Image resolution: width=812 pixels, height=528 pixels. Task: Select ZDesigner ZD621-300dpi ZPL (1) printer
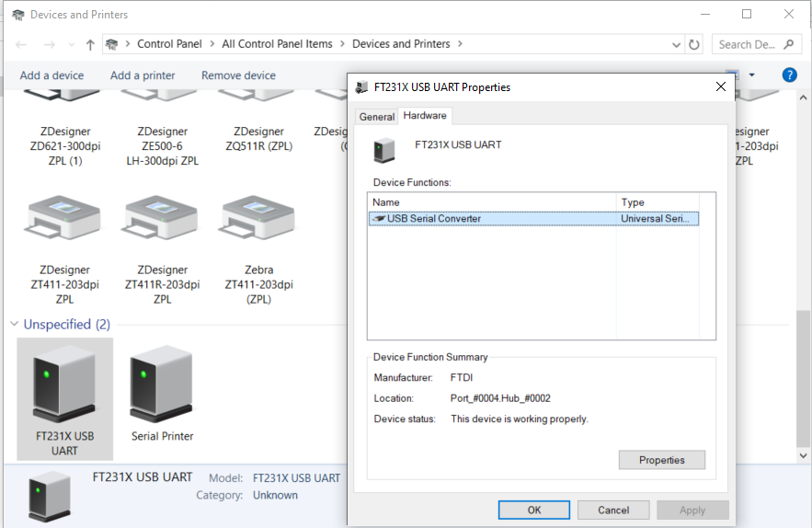65,146
